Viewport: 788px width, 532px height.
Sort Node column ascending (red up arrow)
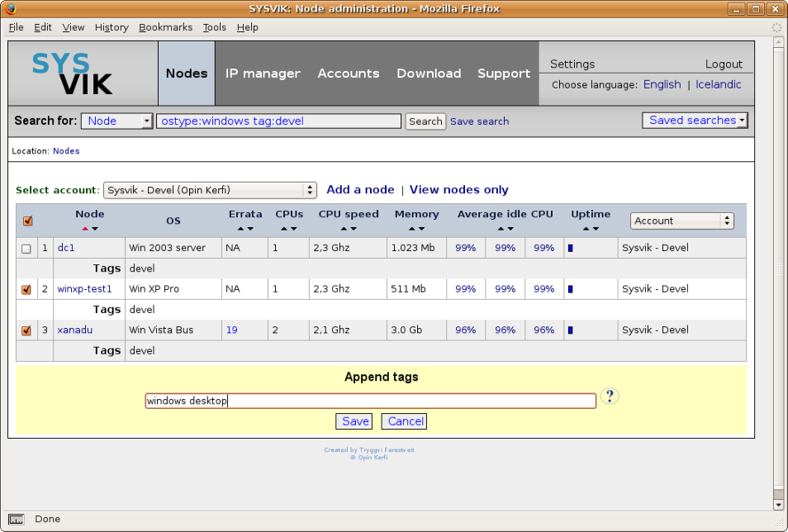pos(85,229)
